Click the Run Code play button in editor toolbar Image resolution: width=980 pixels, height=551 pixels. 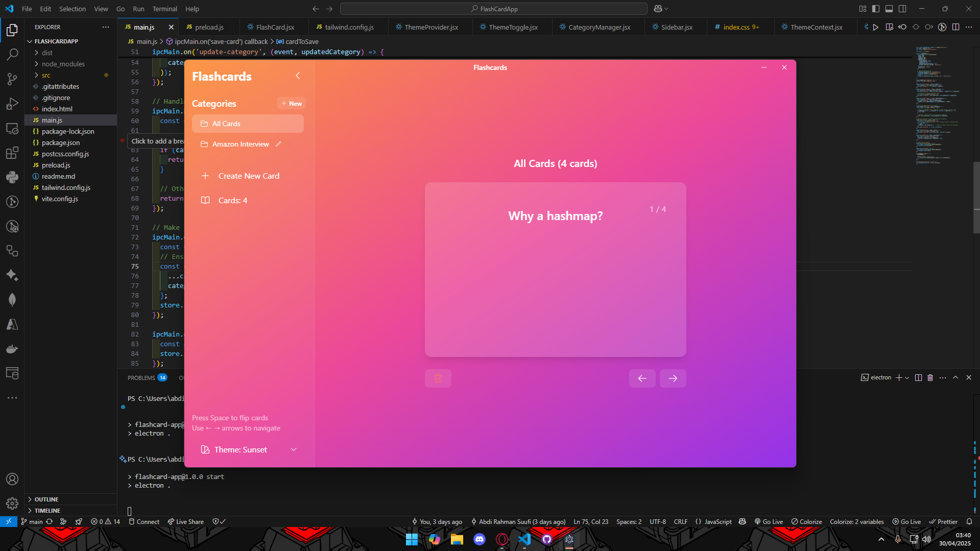pyautogui.click(x=876, y=27)
